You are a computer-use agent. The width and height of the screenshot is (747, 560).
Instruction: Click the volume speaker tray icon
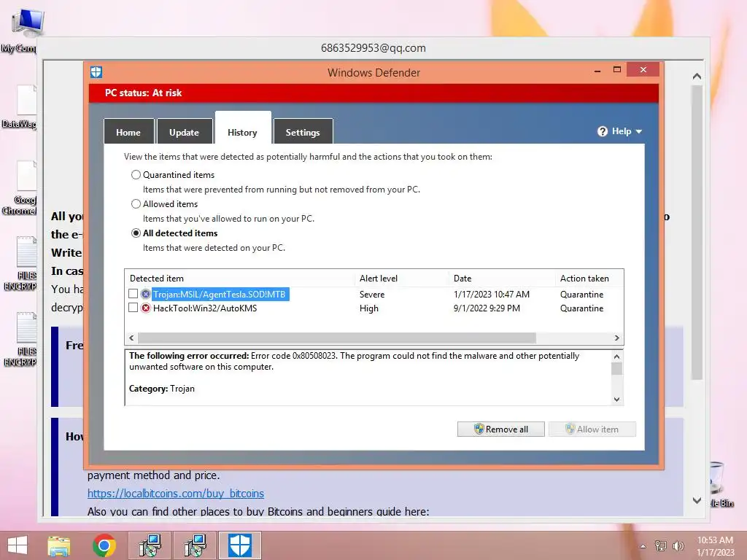pos(678,545)
